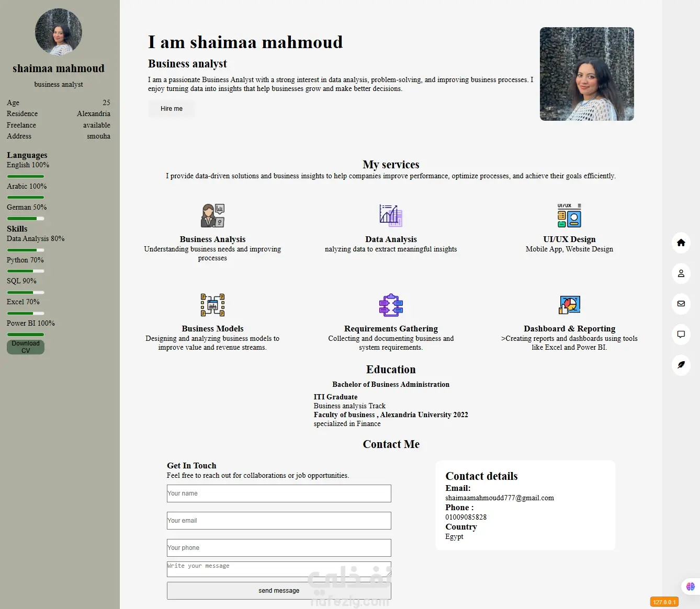The width and height of the screenshot is (700, 609).
Task: Select the Data Analysis chart icon
Action: tap(391, 215)
